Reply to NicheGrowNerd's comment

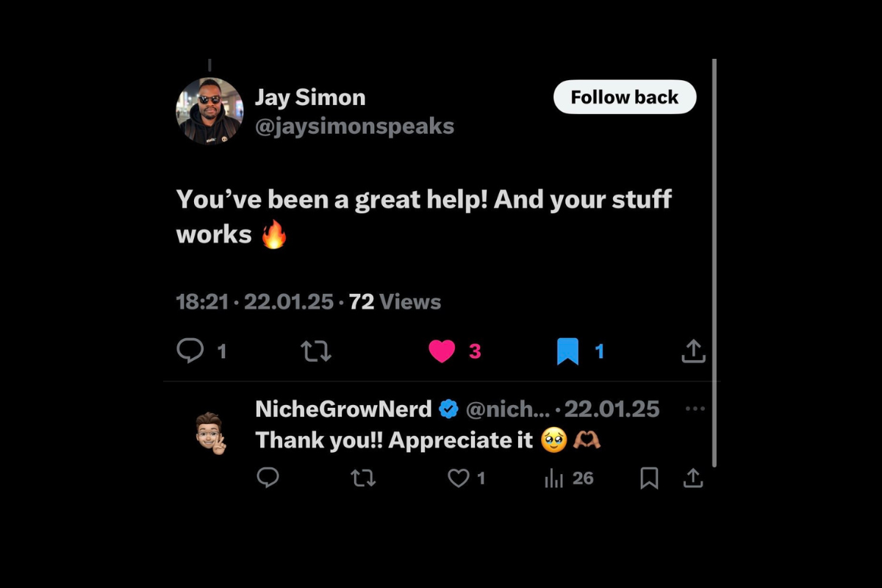268,478
